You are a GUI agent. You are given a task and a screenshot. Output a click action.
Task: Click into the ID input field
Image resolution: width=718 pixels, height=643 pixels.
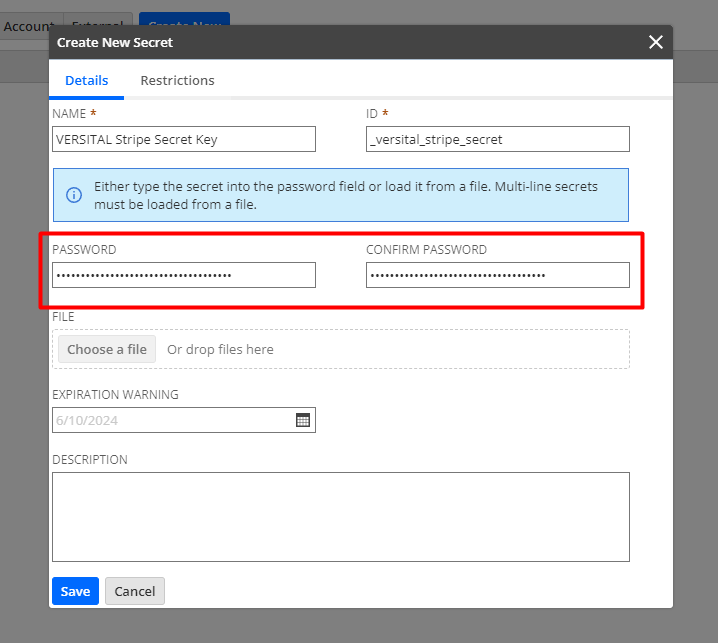(497, 139)
